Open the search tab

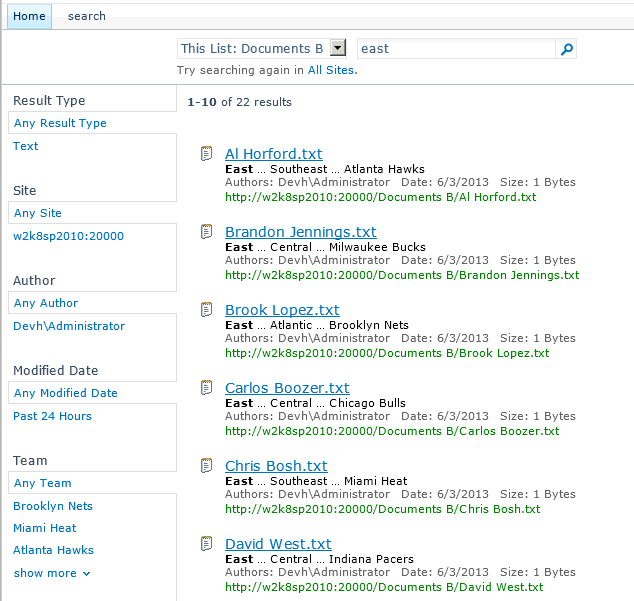87,16
